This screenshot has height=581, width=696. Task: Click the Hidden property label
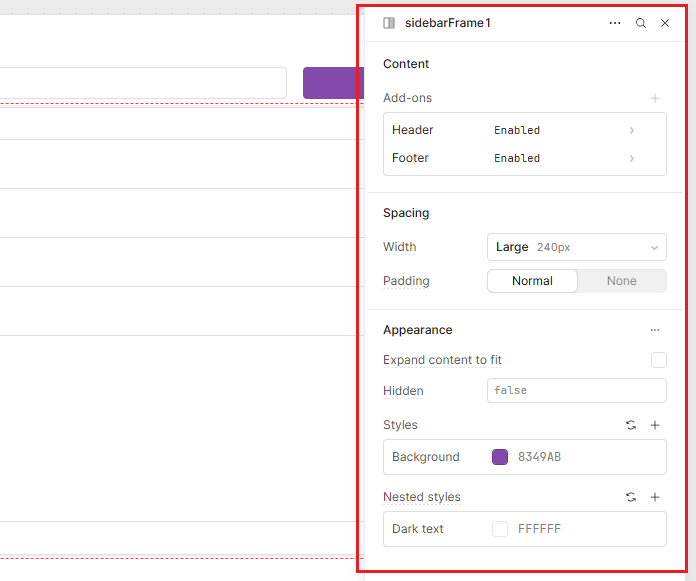click(x=403, y=391)
